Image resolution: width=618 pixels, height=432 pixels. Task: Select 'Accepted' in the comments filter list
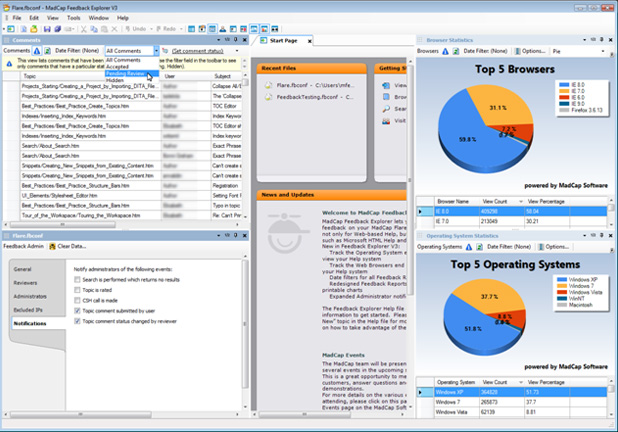click(132, 67)
